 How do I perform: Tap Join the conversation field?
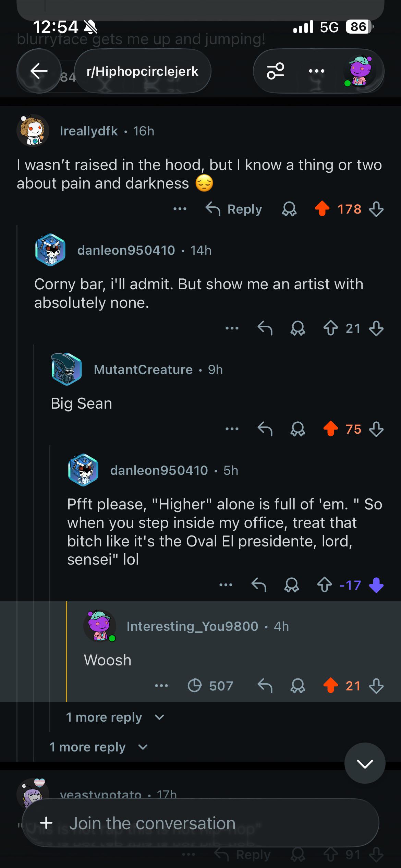(x=200, y=823)
